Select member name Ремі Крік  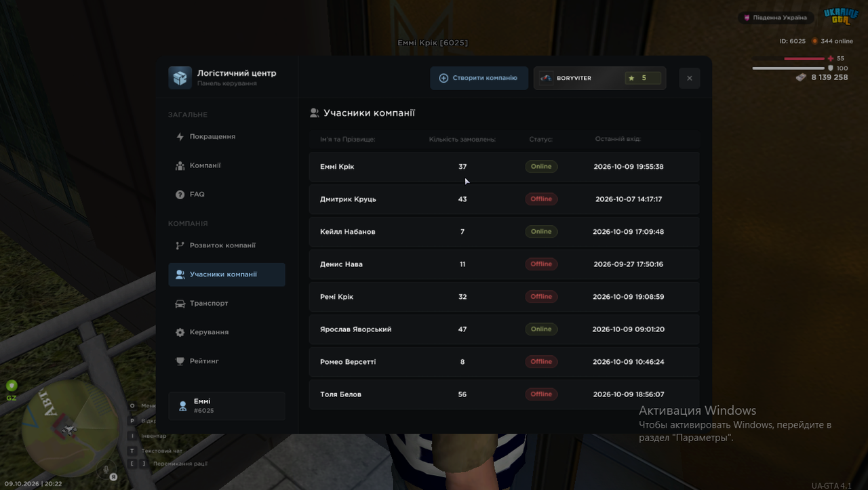(x=336, y=297)
